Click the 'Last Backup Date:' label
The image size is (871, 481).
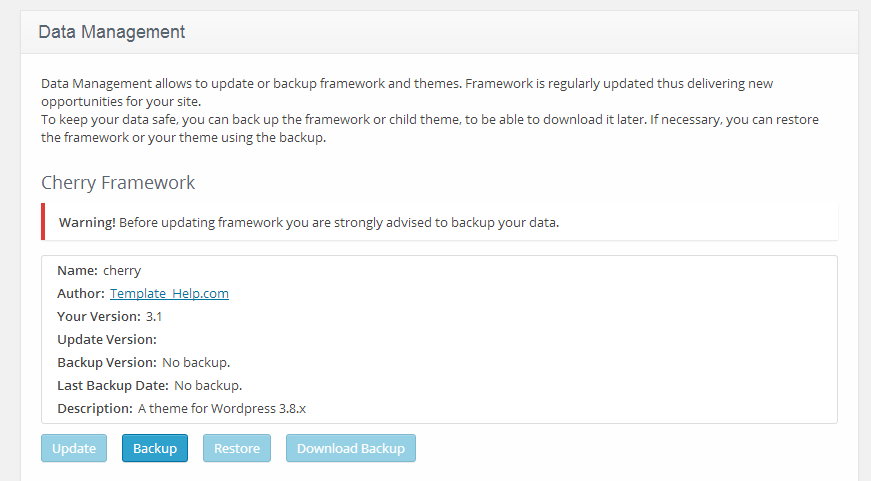tap(113, 385)
